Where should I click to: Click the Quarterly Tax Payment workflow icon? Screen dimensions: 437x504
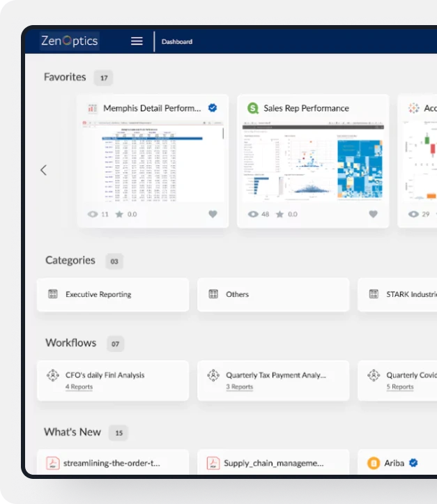(213, 376)
